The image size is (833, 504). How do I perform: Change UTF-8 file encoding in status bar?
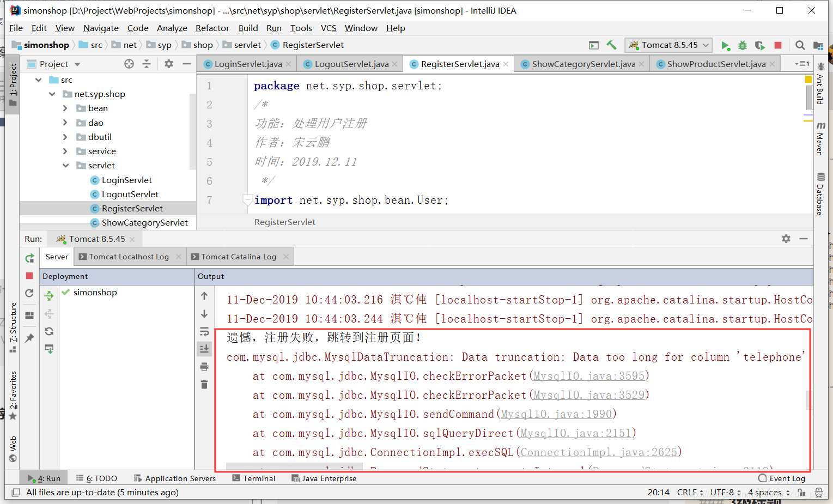(725, 493)
